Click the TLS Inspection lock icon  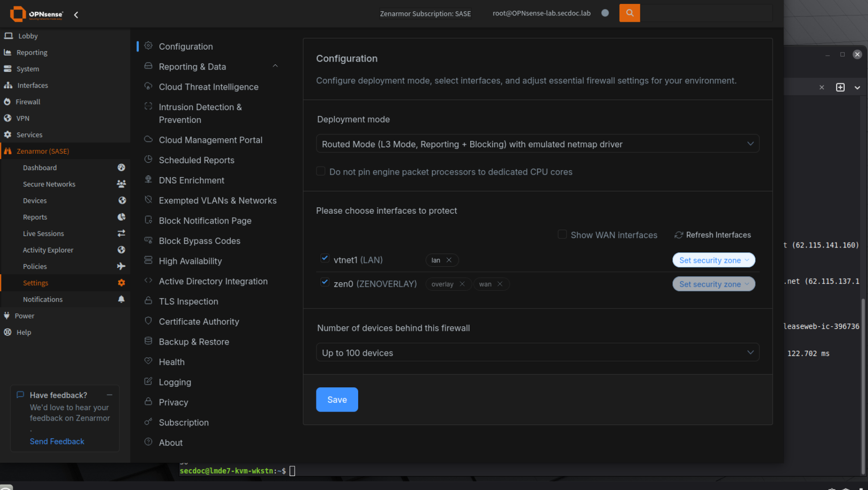tap(148, 301)
